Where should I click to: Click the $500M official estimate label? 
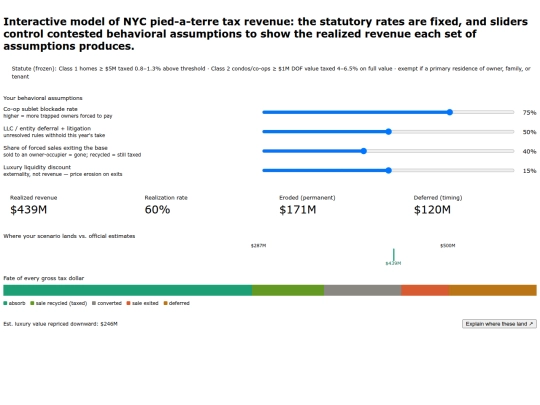[448, 246]
